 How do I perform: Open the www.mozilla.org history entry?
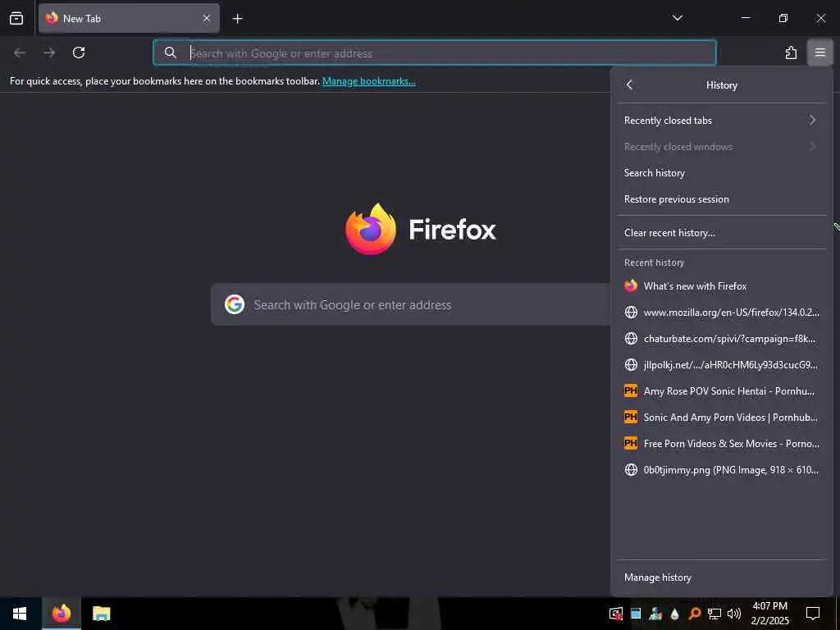click(x=722, y=312)
